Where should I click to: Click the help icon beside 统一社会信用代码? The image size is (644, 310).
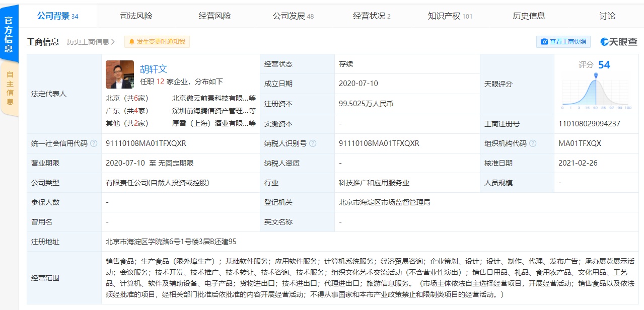pos(93,143)
